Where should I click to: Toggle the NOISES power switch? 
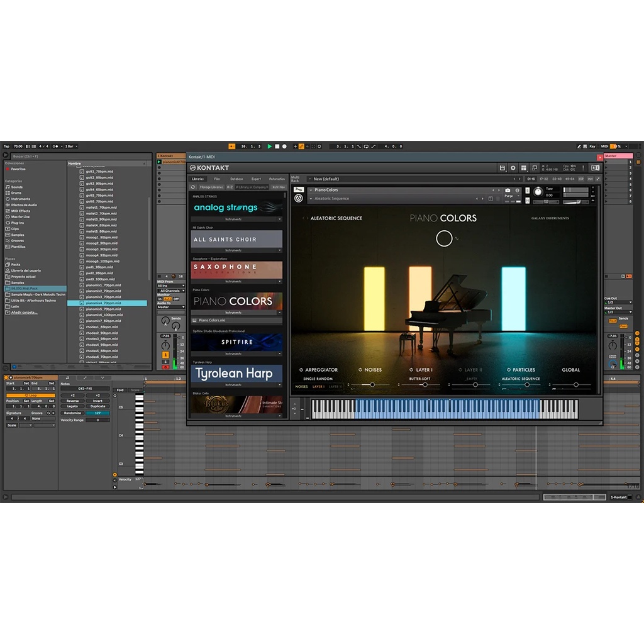click(x=360, y=370)
